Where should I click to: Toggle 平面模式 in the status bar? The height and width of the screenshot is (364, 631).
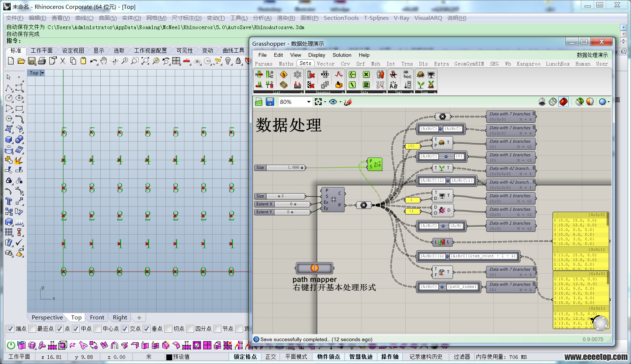coord(296,357)
